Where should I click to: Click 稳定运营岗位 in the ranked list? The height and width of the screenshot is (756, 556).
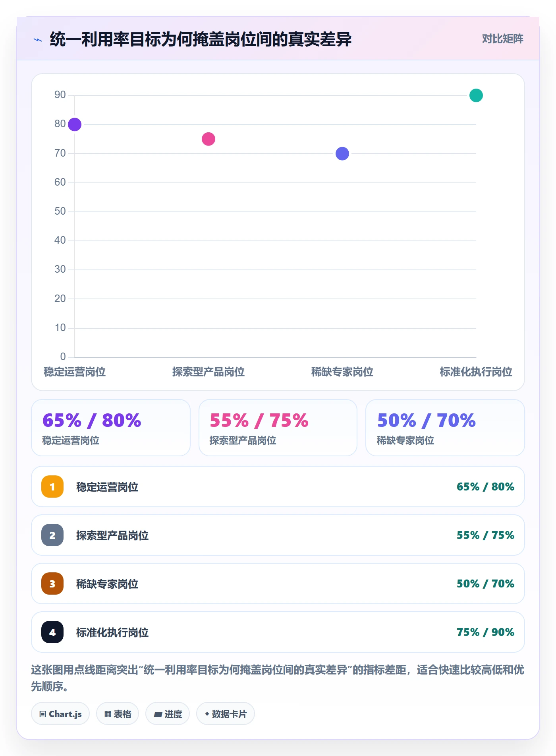click(x=107, y=487)
